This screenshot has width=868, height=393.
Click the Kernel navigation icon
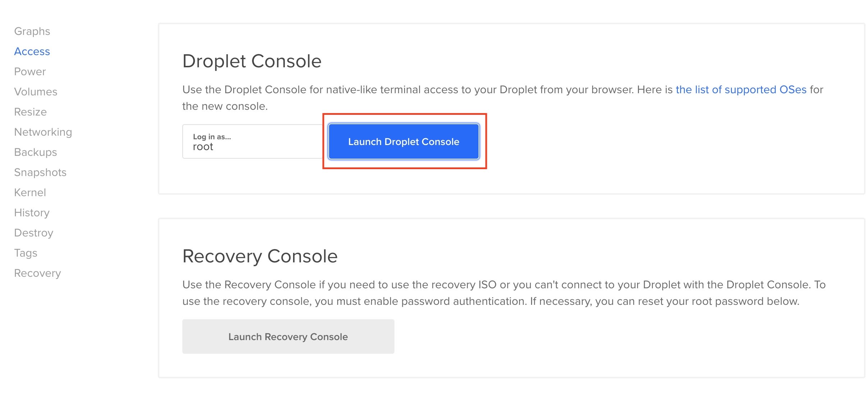30,192
